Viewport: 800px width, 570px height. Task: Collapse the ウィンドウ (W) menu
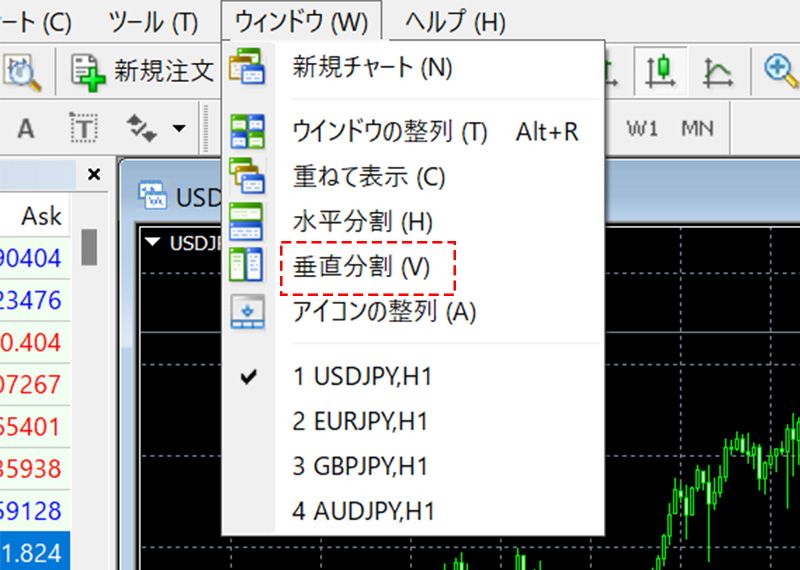click(301, 21)
